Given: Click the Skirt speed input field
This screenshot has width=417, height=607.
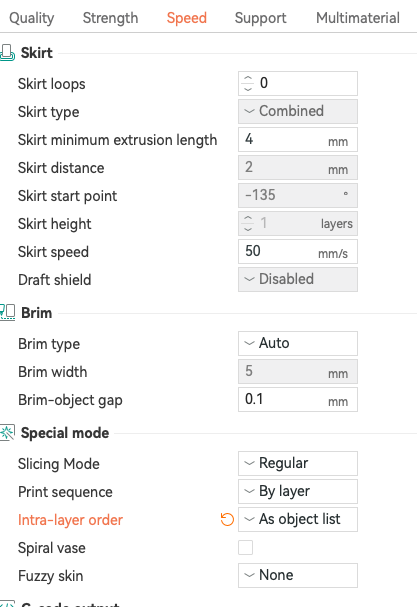Looking at the screenshot, I should [298, 252].
